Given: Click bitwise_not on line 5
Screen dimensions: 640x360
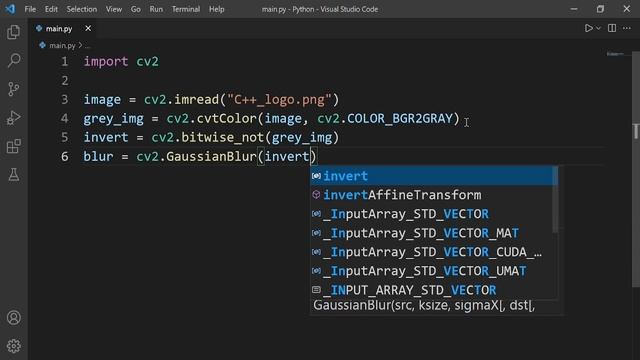Looking at the screenshot, I should click(222, 138).
